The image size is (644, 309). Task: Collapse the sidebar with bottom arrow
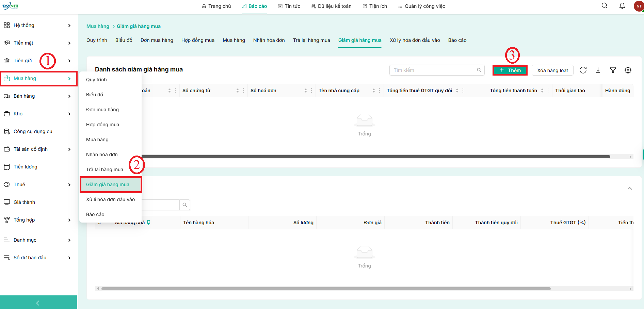pos(38,303)
